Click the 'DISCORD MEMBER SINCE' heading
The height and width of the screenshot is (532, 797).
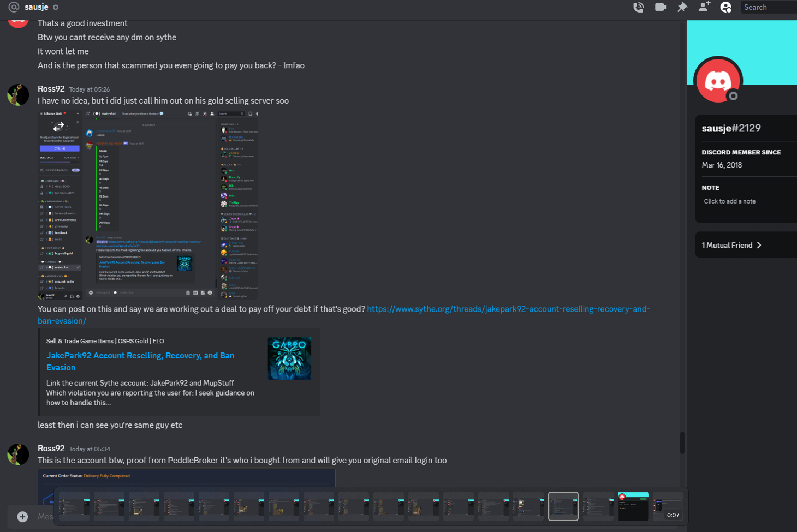click(741, 152)
